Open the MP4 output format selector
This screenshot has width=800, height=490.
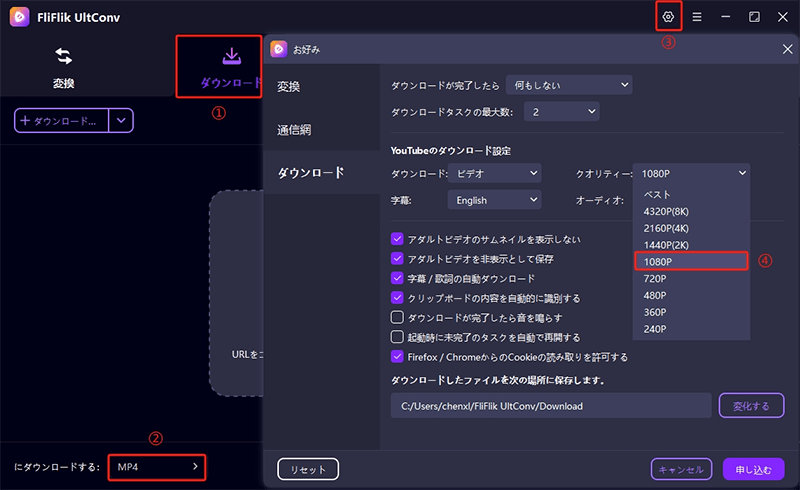point(157,467)
